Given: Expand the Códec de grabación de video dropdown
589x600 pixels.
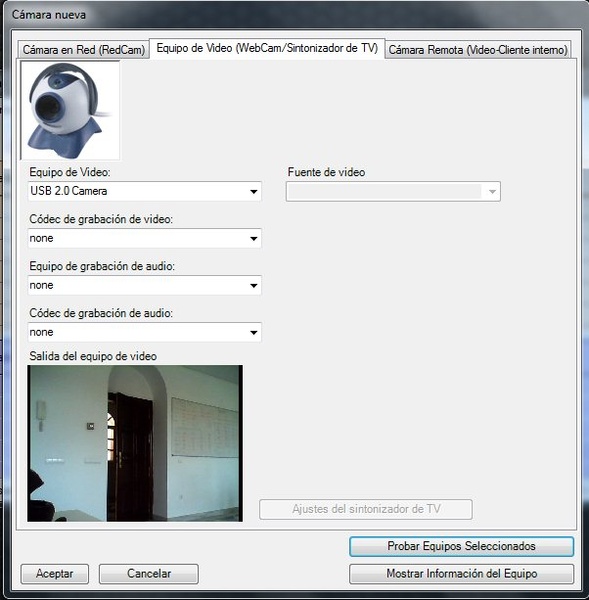Looking at the screenshot, I should coord(253,238).
